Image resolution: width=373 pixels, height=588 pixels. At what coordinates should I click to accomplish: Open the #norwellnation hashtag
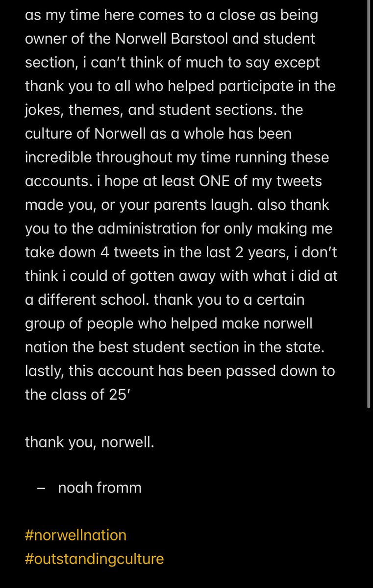[x=75, y=535]
